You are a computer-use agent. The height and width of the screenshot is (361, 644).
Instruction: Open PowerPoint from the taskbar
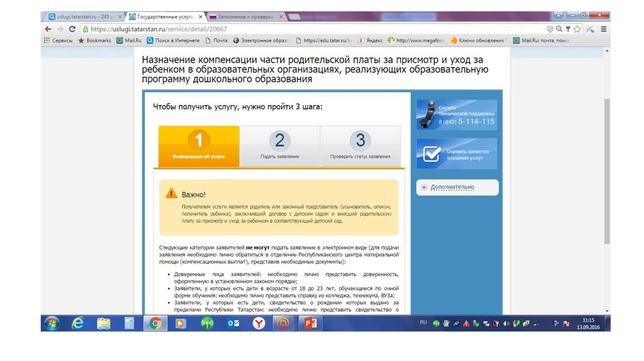pyautogui.click(x=309, y=323)
